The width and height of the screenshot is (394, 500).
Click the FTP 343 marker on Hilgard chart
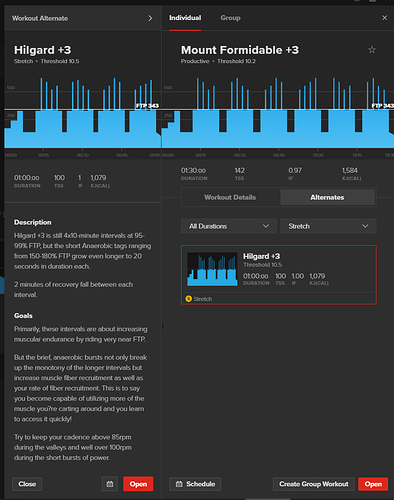[x=147, y=106]
